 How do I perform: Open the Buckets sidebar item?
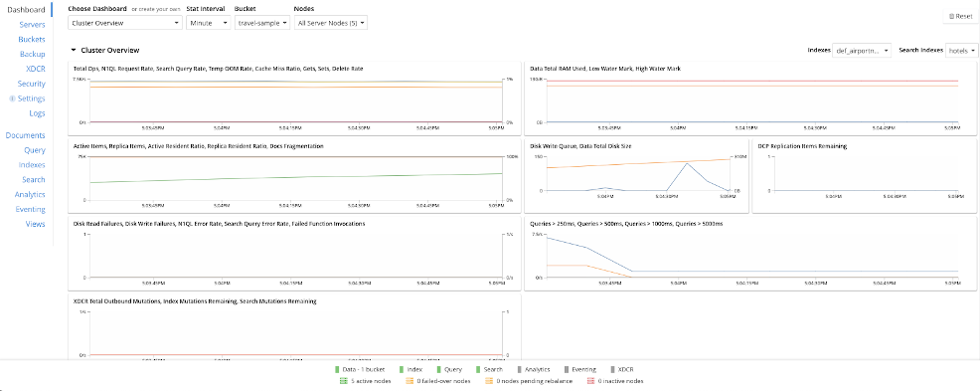coord(32,40)
